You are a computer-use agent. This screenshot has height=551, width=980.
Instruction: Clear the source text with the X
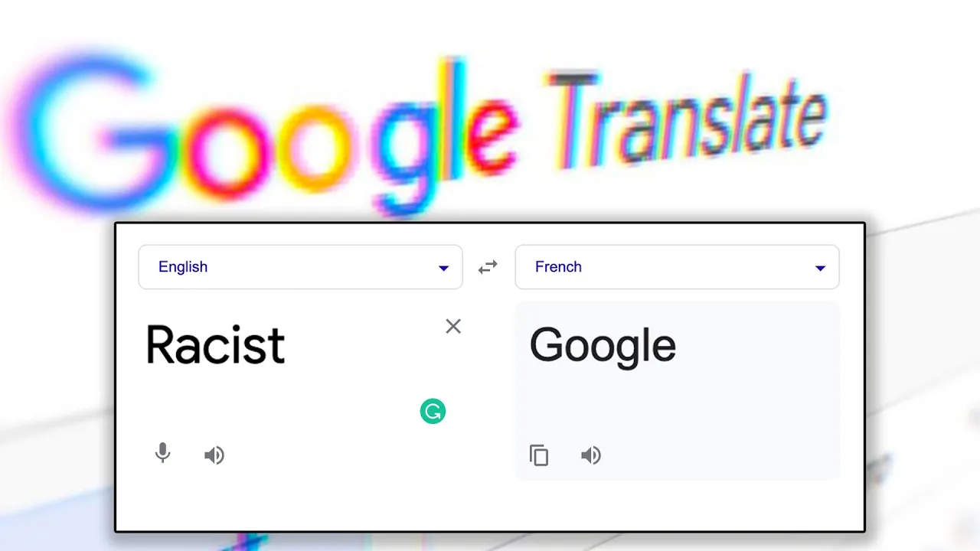coord(453,327)
